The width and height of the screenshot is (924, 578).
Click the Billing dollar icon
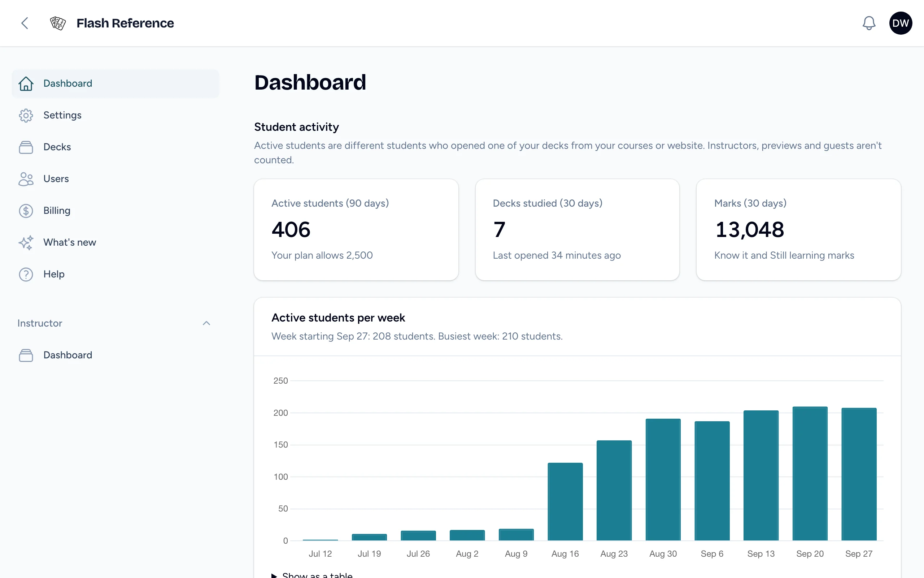click(26, 211)
